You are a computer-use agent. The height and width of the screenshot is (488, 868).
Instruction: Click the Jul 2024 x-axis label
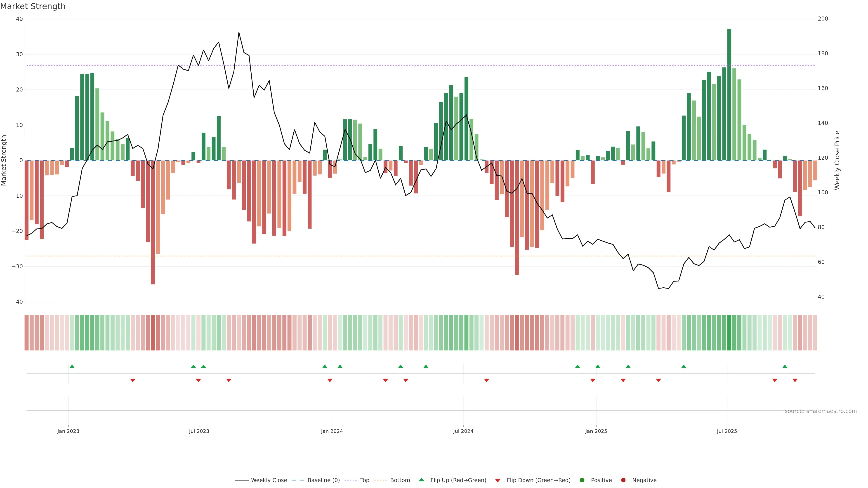pos(463,431)
